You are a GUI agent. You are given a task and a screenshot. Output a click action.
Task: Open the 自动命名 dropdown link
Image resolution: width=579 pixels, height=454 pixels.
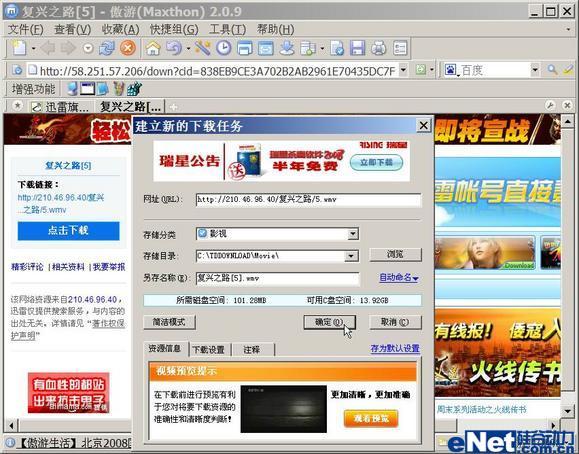[399, 278]
